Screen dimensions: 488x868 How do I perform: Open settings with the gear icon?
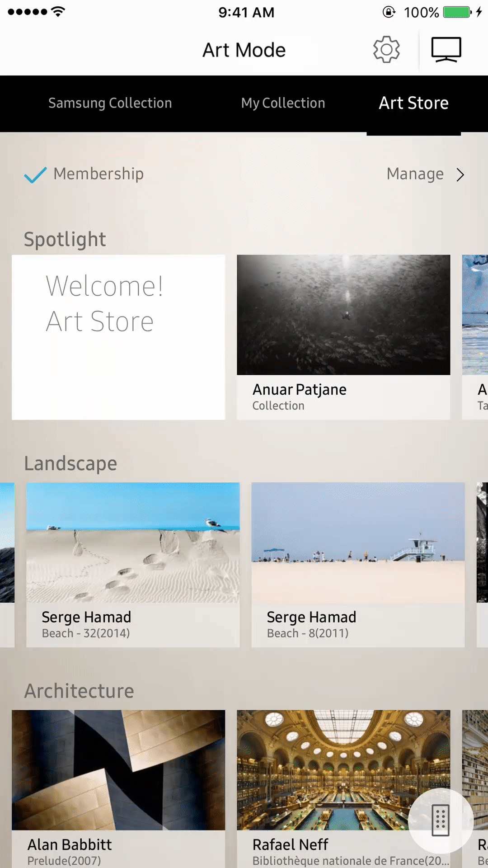pos(386,50)
